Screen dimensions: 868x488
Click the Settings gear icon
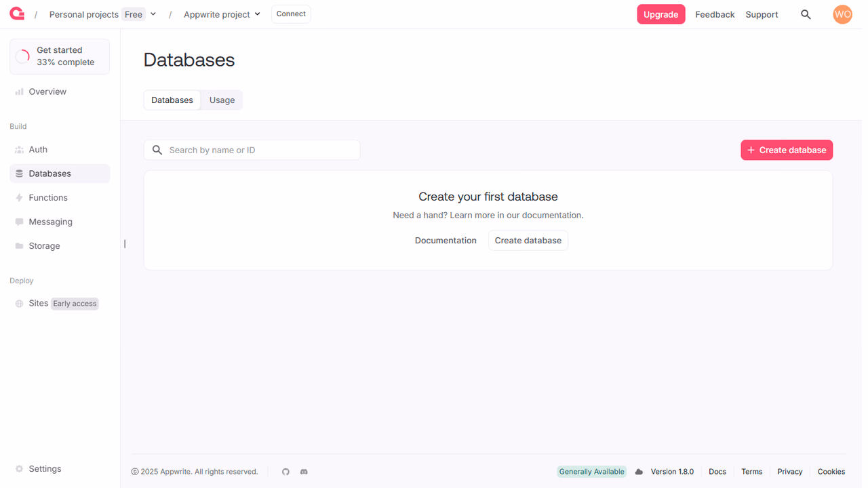pyautogui.click(x=19, y=469)
